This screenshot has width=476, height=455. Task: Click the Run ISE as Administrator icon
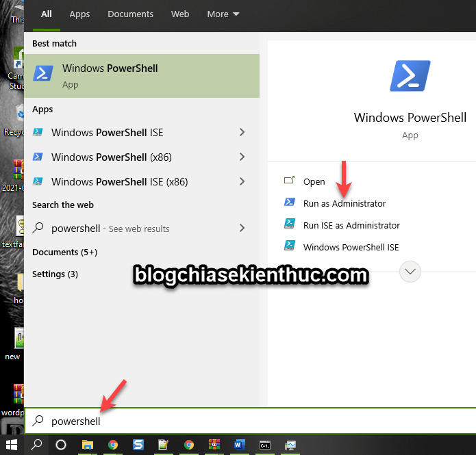tap(289, 224)
